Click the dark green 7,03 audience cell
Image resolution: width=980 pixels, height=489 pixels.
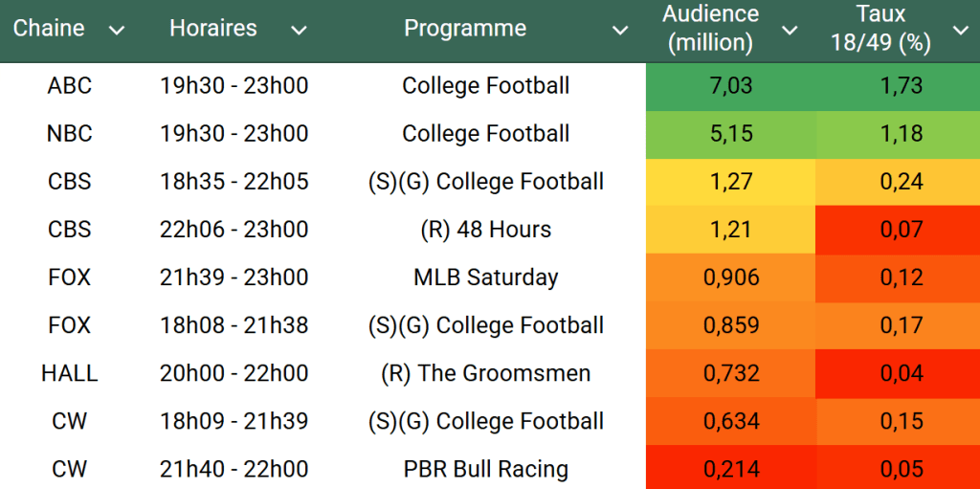coord(731,86)
